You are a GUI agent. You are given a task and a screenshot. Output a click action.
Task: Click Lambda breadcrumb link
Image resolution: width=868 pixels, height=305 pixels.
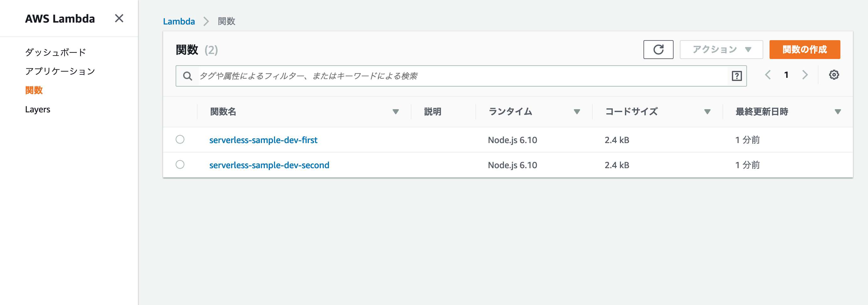179,21
